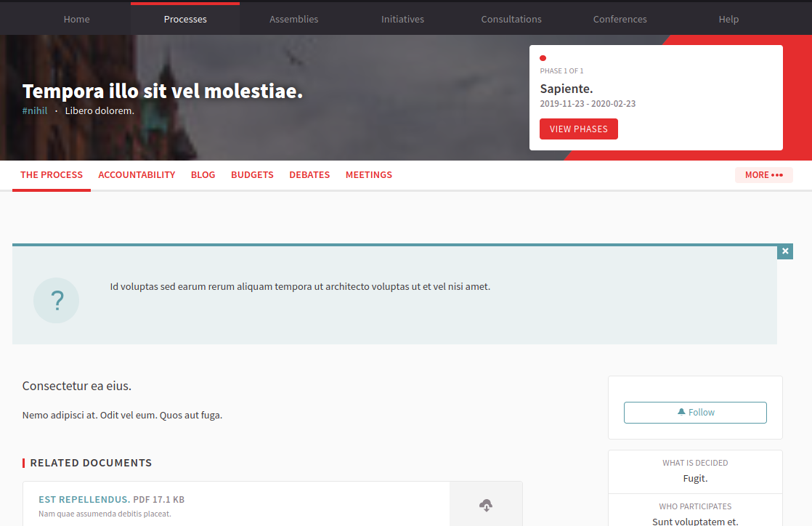Open the Help page
The image size is (812, 526).
pyautogui.click(x=728, y=19)
